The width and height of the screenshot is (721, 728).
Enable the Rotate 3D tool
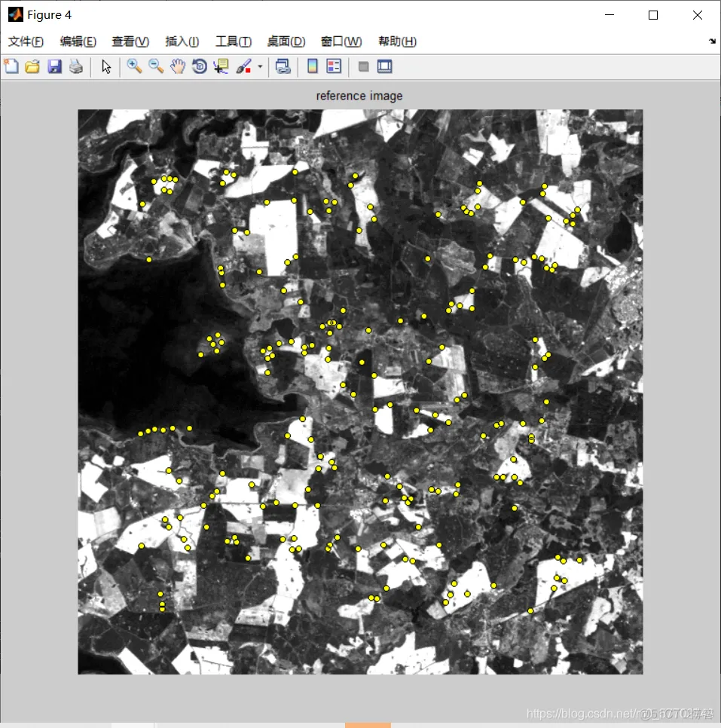199,66
